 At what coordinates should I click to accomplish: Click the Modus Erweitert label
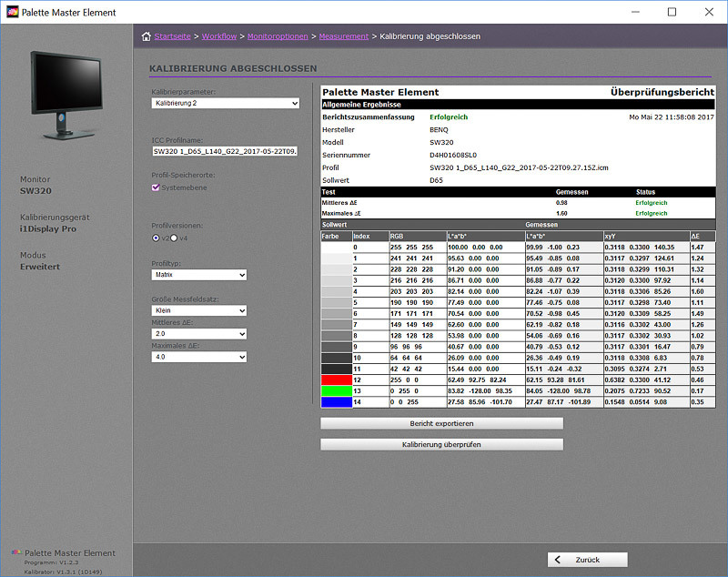pos(40,267)
